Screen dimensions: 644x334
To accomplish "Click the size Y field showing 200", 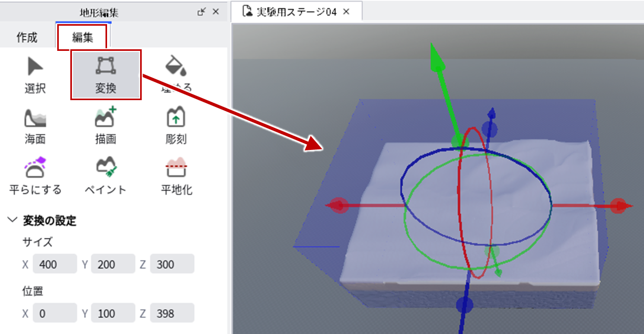I will click(113, 264).
